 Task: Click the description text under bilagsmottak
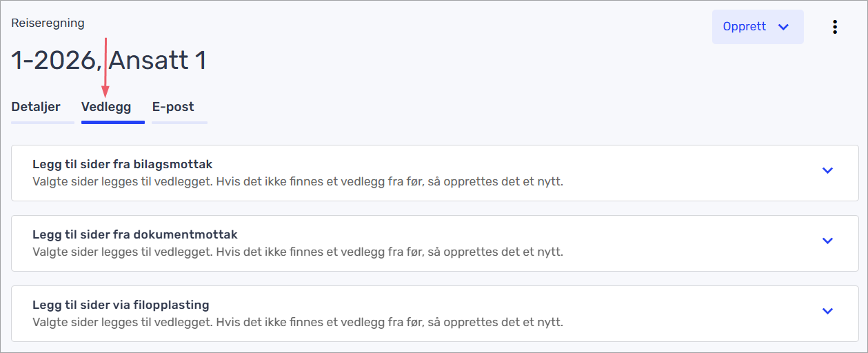pyautogui.click(x=297, y=182)
